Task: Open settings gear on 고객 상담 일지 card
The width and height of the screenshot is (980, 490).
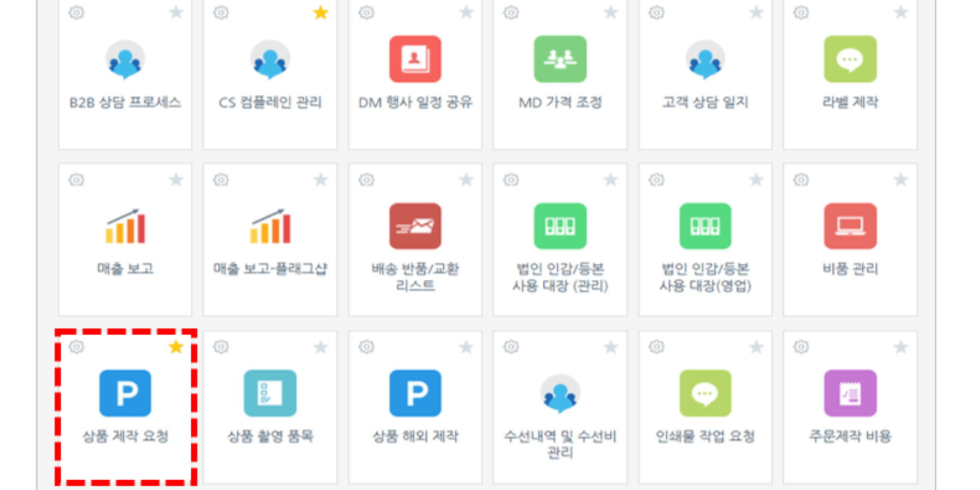Action: 657,12
